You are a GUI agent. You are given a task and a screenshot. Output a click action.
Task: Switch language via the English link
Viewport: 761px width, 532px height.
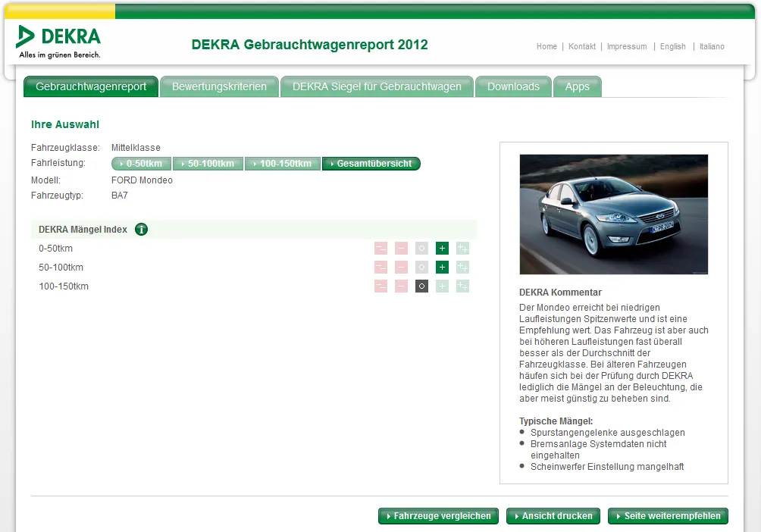tap(672, 47)
